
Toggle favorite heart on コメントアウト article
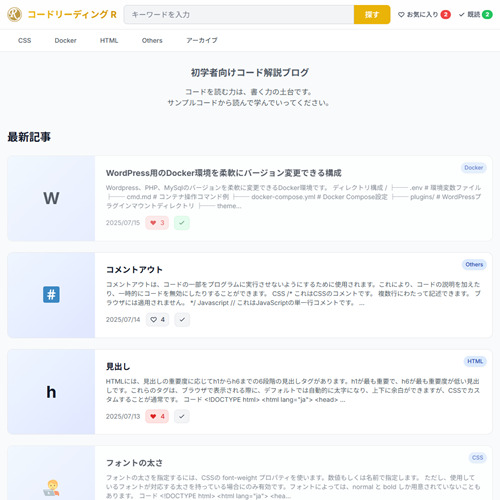[x=157, y=319]
